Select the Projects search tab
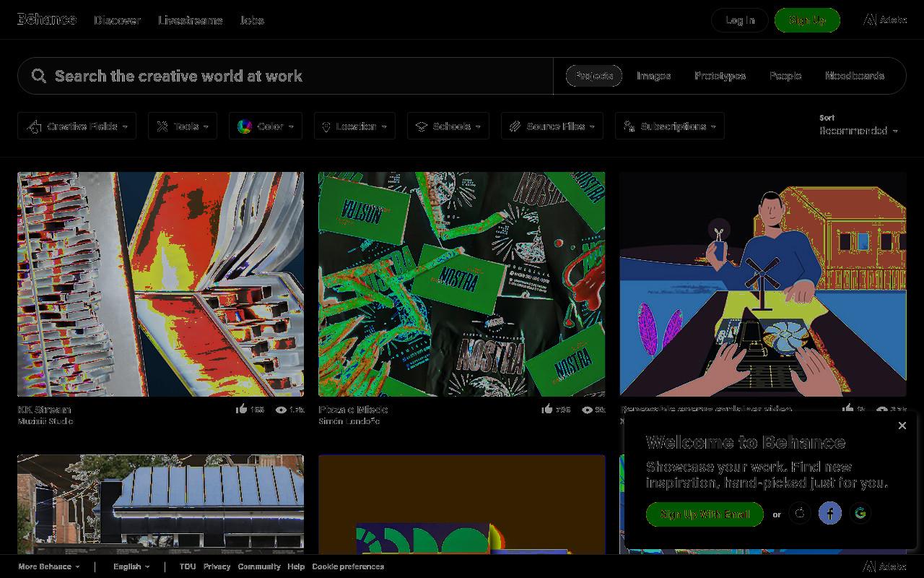924x578 pixels. coord(594,76)
